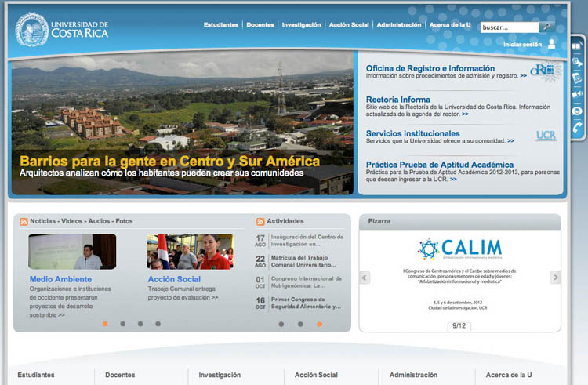Click RSS feed icon next to Actividades
Viewport: 588px width, 385px height.
click(260, 222)
